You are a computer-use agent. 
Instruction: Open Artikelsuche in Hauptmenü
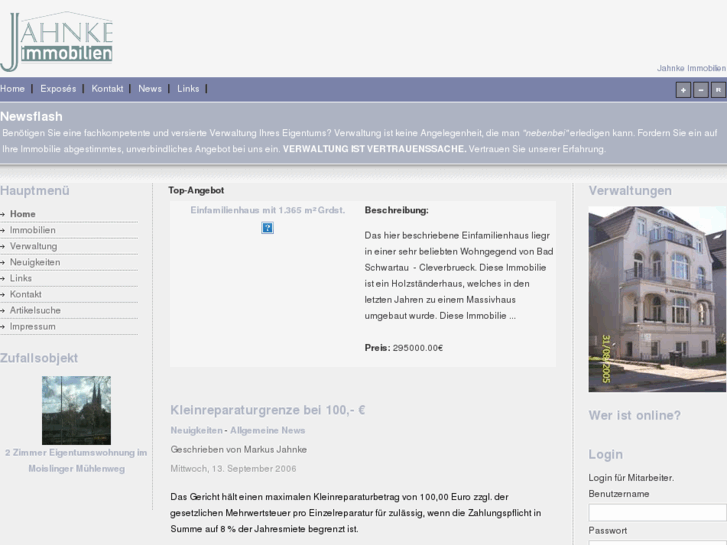point(35,310)
